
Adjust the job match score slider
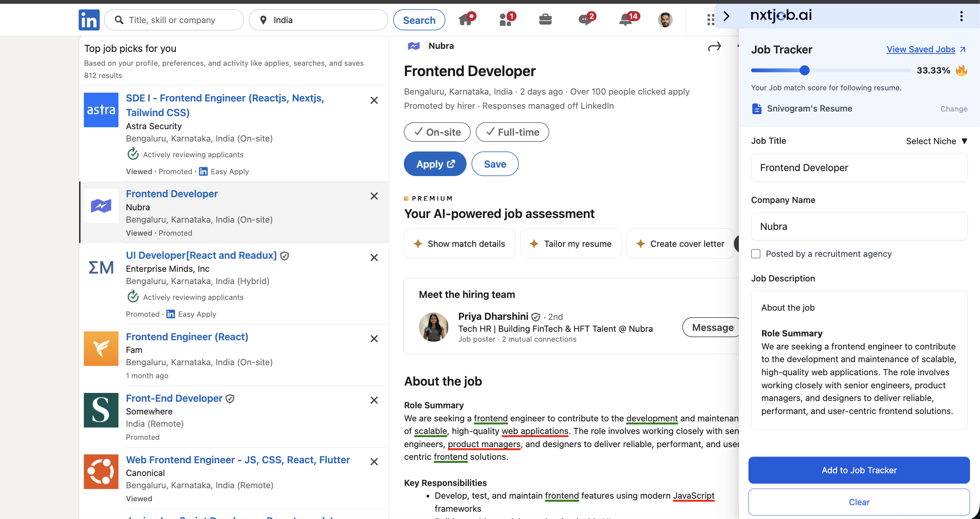pos(805,70)
